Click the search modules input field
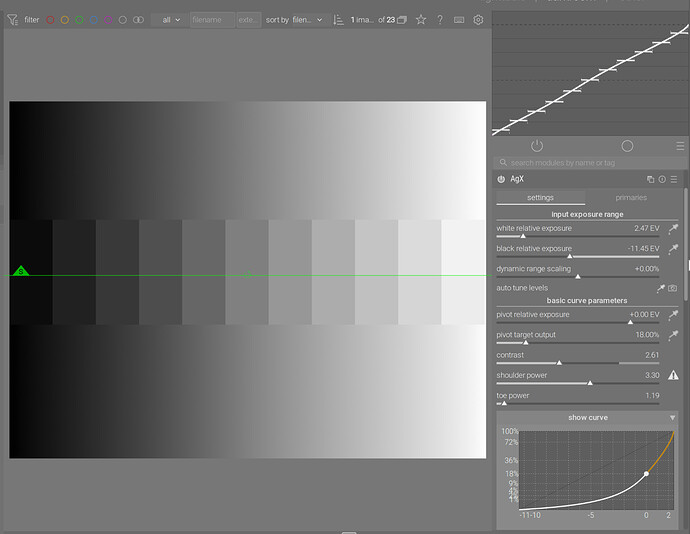The width and height of the screenshot is (690, 534). click(590, 163)
